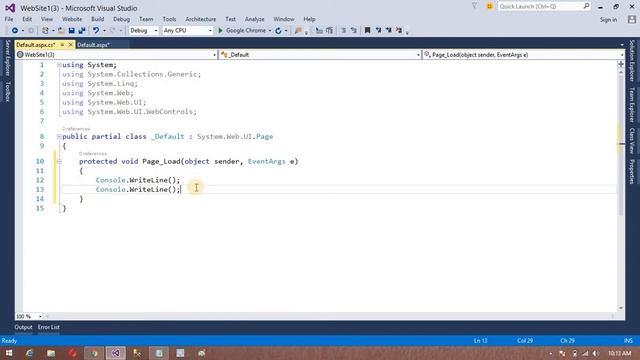The height and width of the screenshot is (360, 640).
Task: Open the WebSite1(3) project navigation dropdown
Action: pos(116,55)
